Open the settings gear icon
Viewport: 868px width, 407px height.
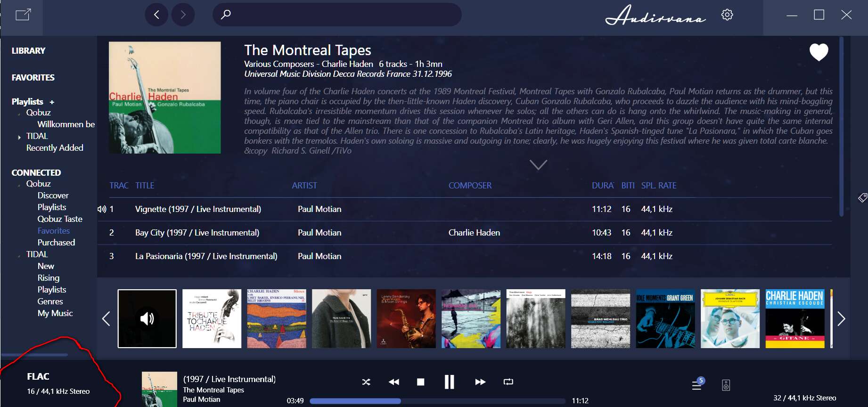727,15
